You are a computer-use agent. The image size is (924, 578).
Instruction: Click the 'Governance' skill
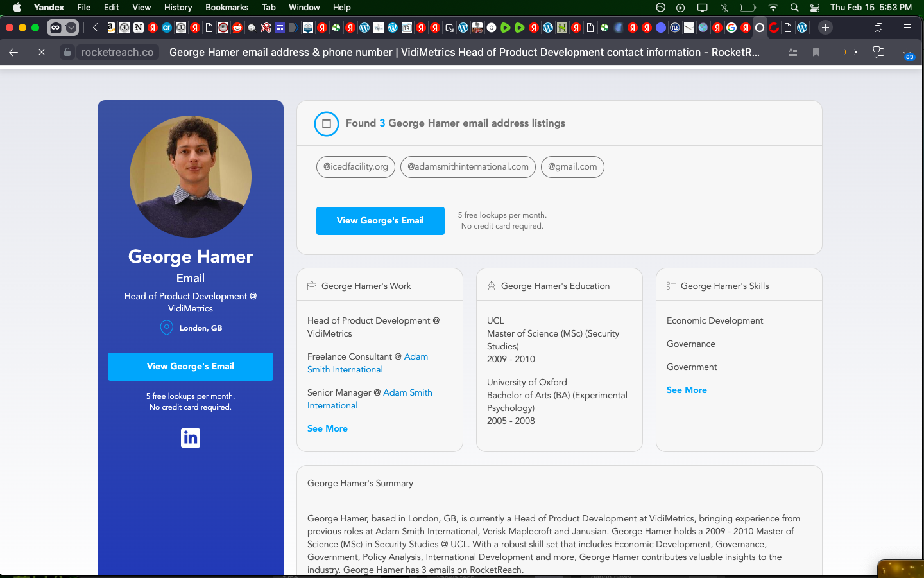point(691,344)
